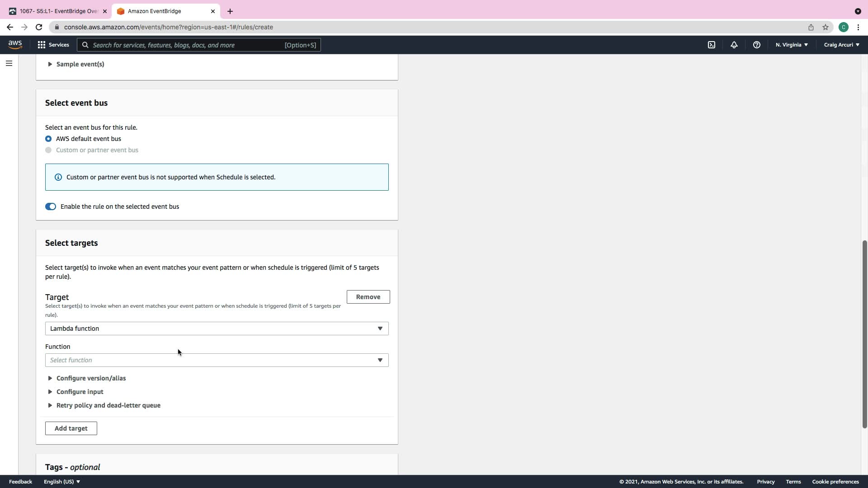Open the notifications bell

tap(734, 45)
